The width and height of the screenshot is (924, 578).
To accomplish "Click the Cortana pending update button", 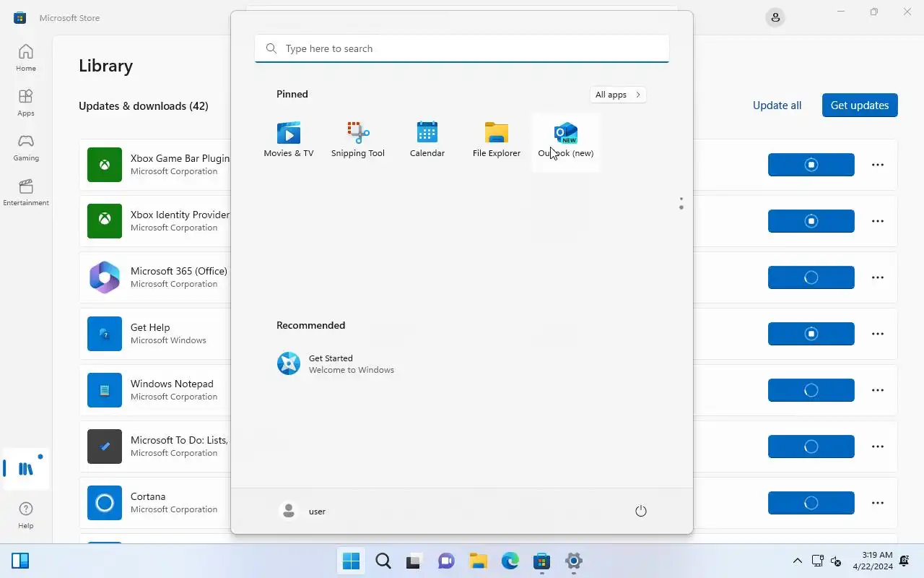I will pos(811,503).
